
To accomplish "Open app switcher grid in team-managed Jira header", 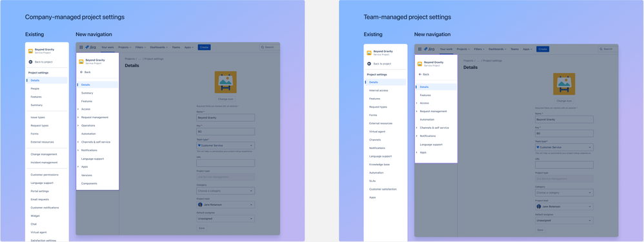I will tap(419, 49).
